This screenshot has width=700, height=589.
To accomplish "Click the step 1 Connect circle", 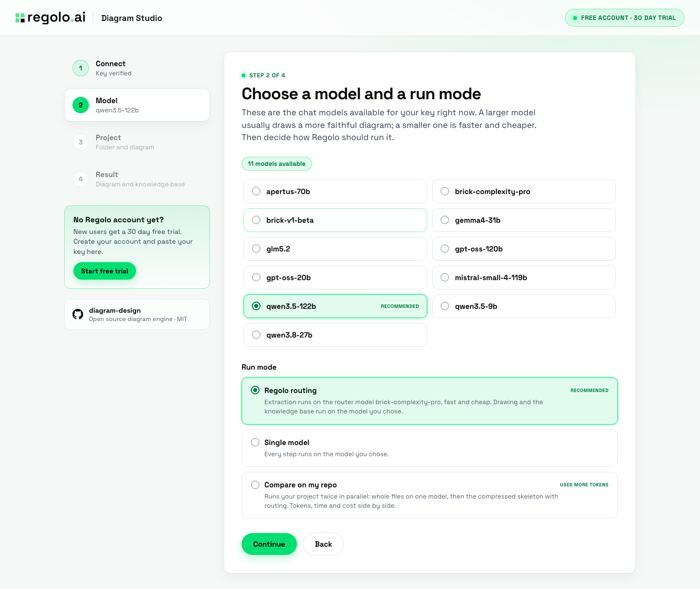I will (x=81, y=68).
